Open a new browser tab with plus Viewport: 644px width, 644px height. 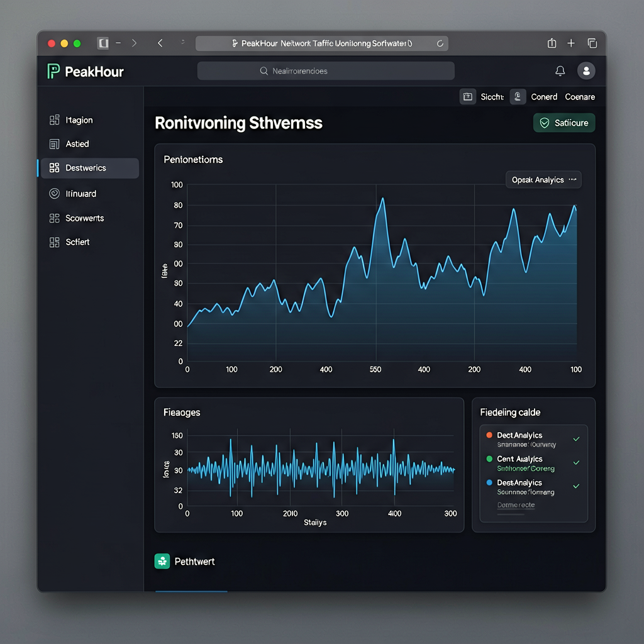pyautogui.click(x=571, y=43)
